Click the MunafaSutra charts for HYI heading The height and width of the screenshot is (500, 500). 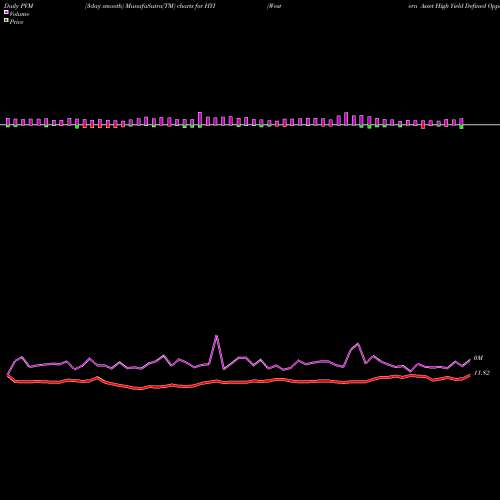150,6
